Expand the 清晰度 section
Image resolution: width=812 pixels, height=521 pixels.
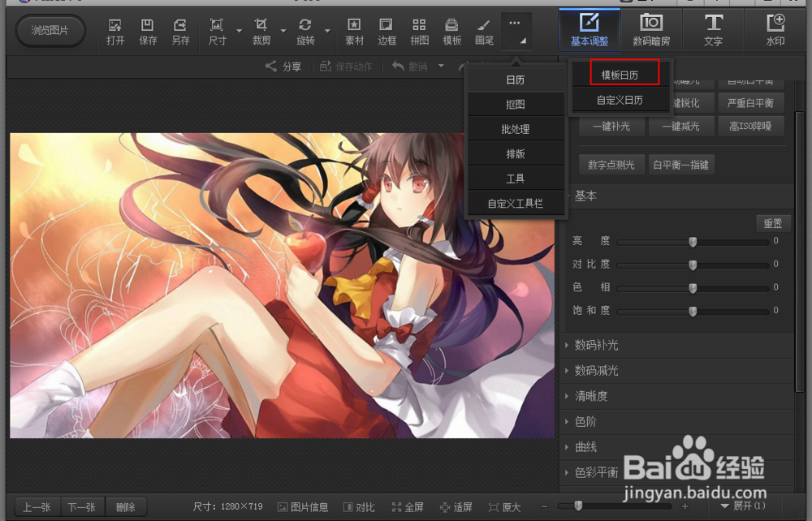coord(676,396)
